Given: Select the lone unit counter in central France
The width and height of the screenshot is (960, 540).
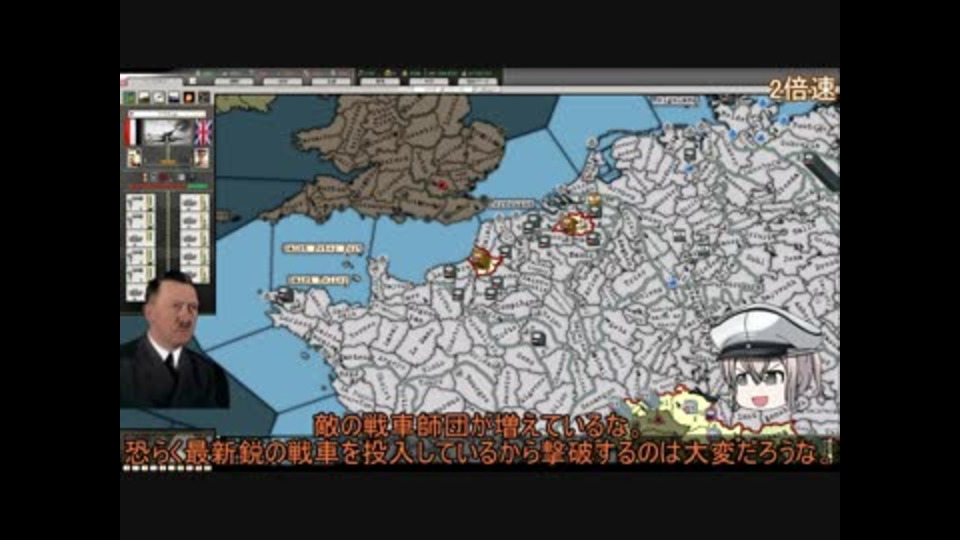Looking at the screenshot, I should pos(538,337).
